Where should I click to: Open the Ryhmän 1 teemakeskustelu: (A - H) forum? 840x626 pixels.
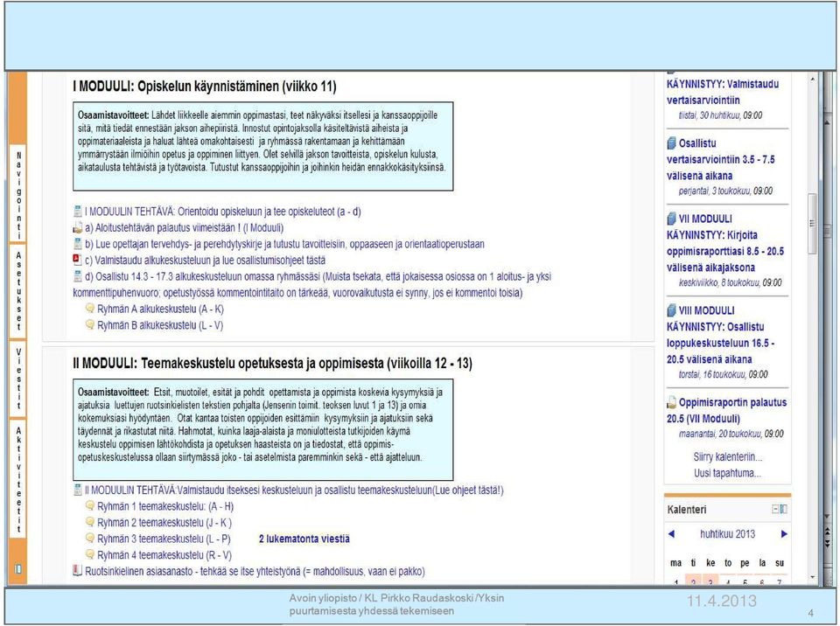pyautogui.click(x=165, y=506)
